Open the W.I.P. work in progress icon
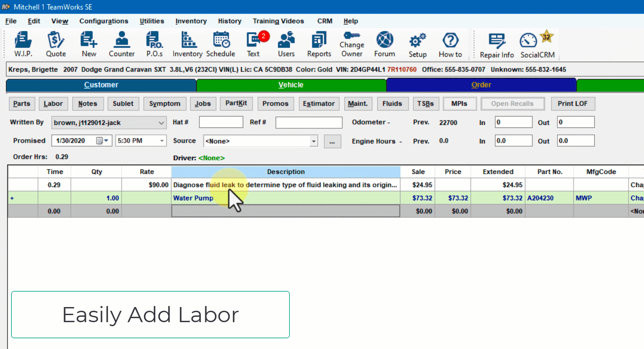The image size is (644, 349). tap(23, 44)
